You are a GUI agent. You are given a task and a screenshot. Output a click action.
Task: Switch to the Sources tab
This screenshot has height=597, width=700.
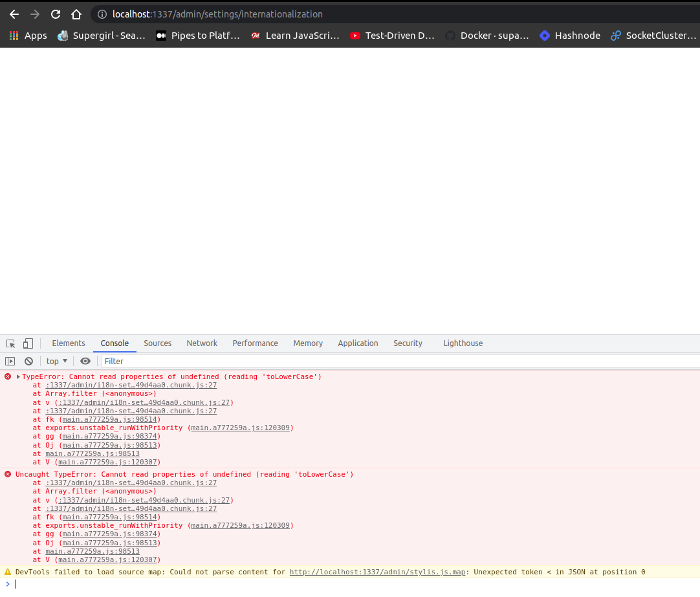[x=157, y=343]
